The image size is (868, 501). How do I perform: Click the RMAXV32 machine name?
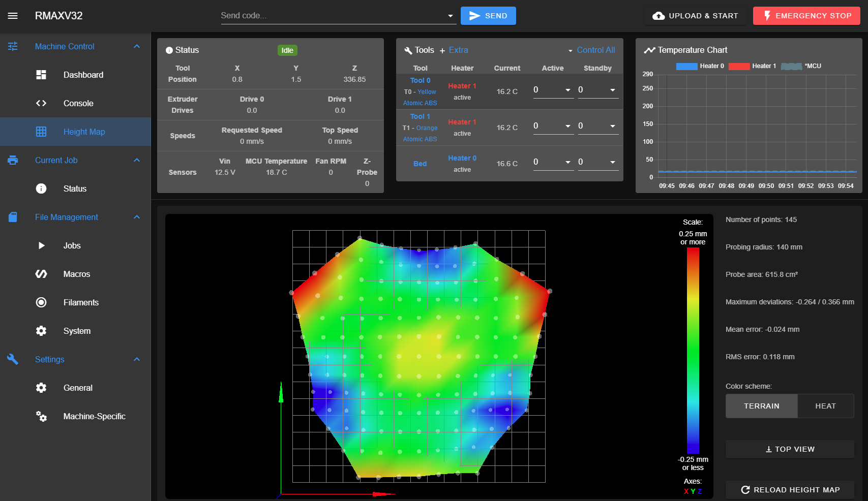pos(59,16)
